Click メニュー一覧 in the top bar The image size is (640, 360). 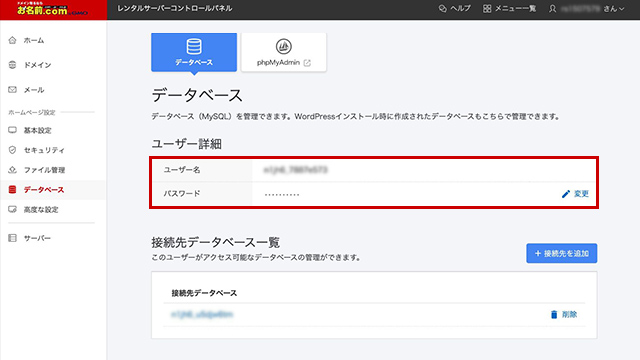(x=515, y=9)
